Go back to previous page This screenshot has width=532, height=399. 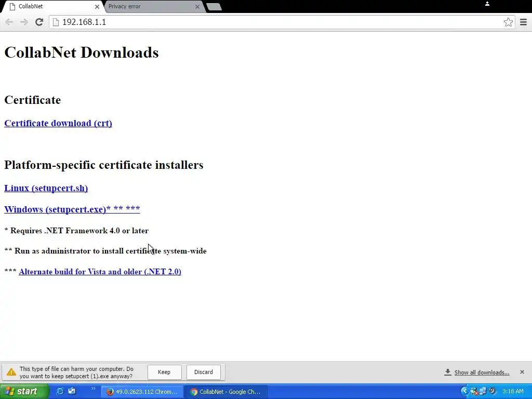pos(9,22)
